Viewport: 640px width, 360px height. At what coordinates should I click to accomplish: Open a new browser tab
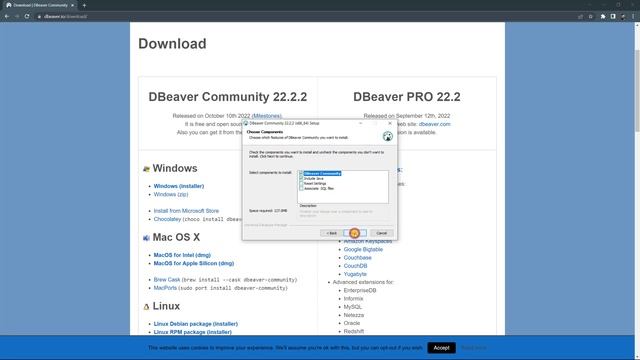click(x=84, y=5)
